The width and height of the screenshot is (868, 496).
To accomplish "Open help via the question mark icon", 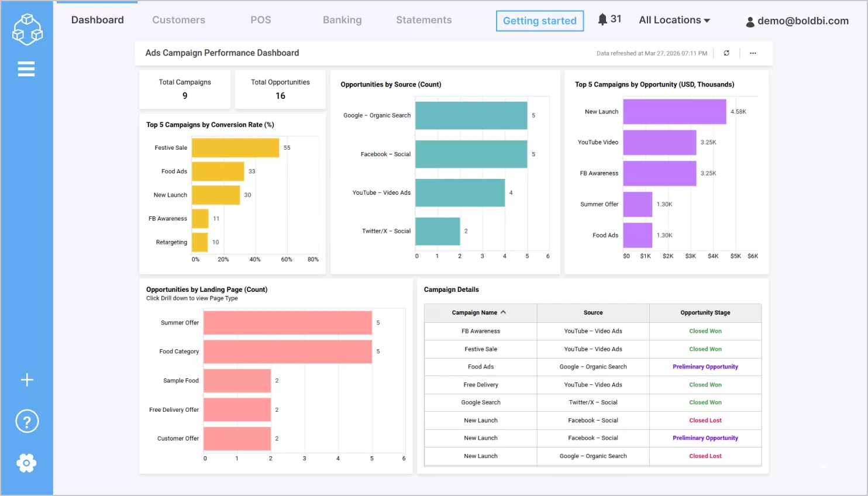I will click(26, 421).
